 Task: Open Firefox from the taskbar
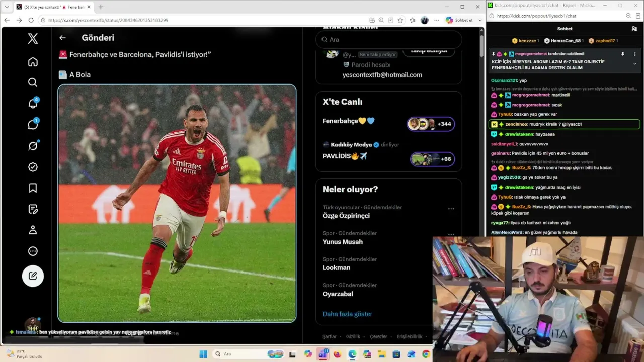tap(338, 354)
